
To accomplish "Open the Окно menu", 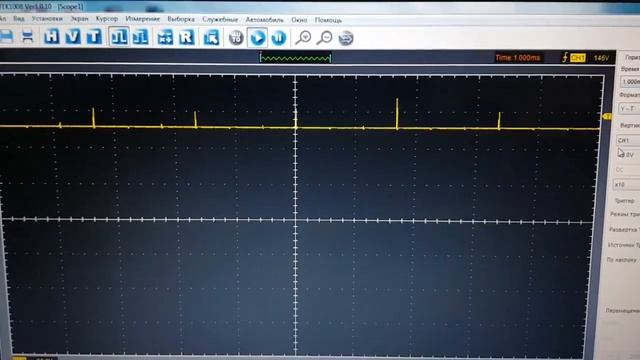I will tap(299, 20).
